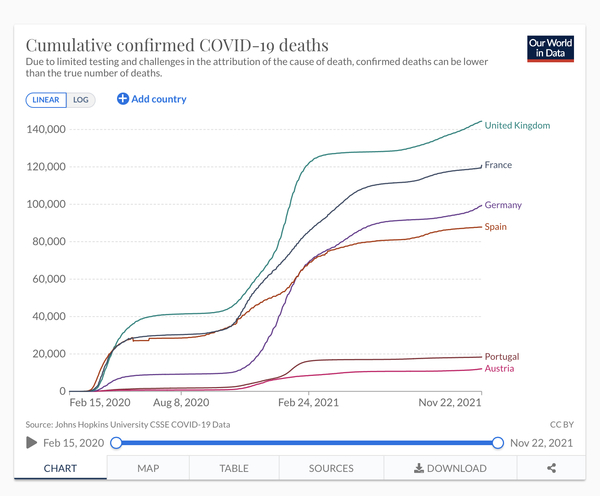Click the CC BY license link
The width and height of the screenshot is (600, 496).
point(561,424)
